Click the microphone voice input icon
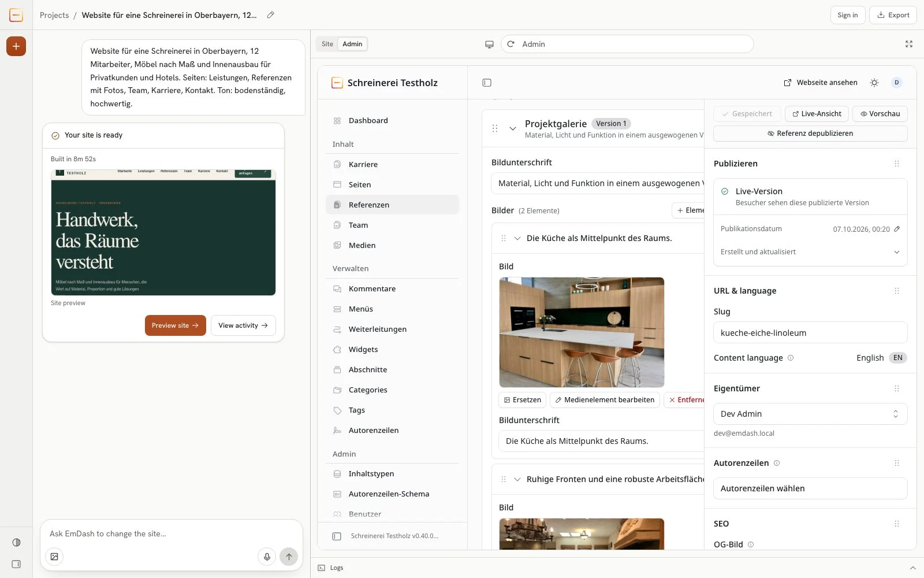 pos(267,557)
